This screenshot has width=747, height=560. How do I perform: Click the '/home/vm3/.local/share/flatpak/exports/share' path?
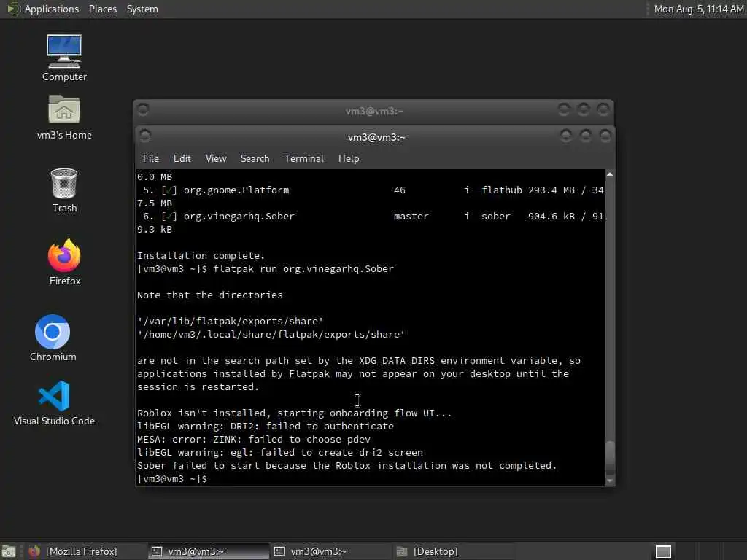pos(271,334)
